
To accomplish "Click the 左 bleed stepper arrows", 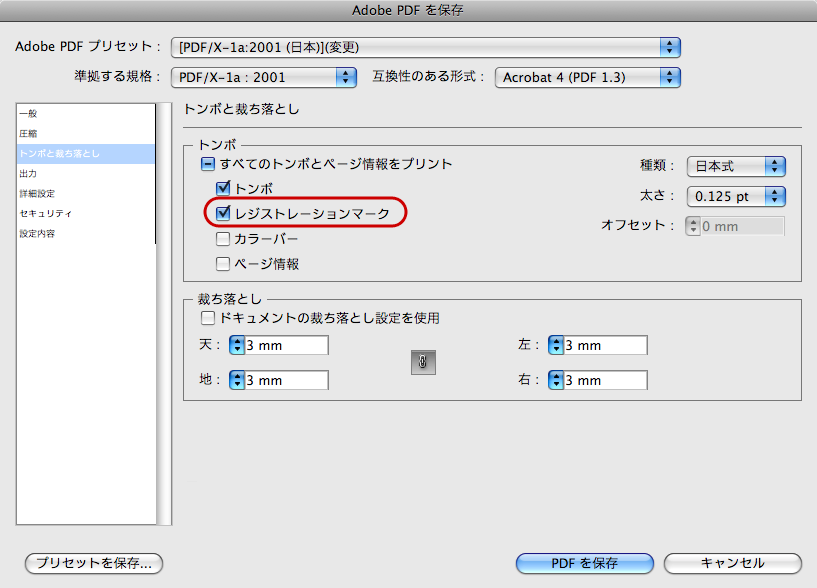I will pyautogui.click(x=556, y=345).
